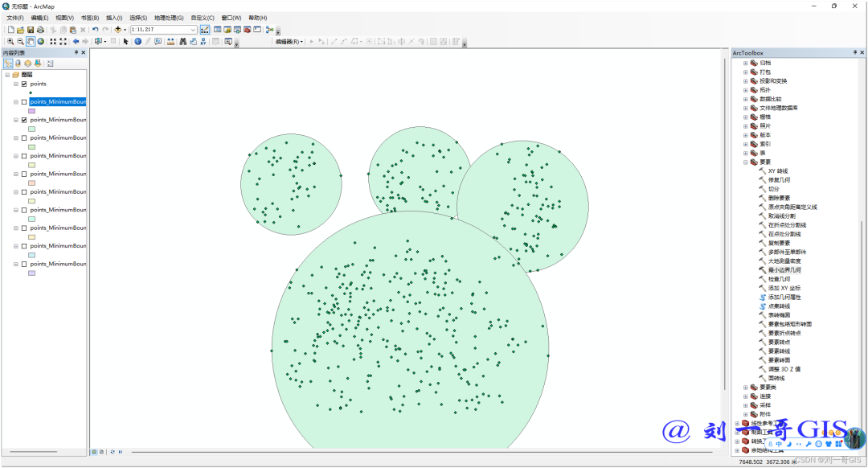Open the 编辑器(R) dropdown menu
Screen dimensions: 868x468
[x=289, y=42]
